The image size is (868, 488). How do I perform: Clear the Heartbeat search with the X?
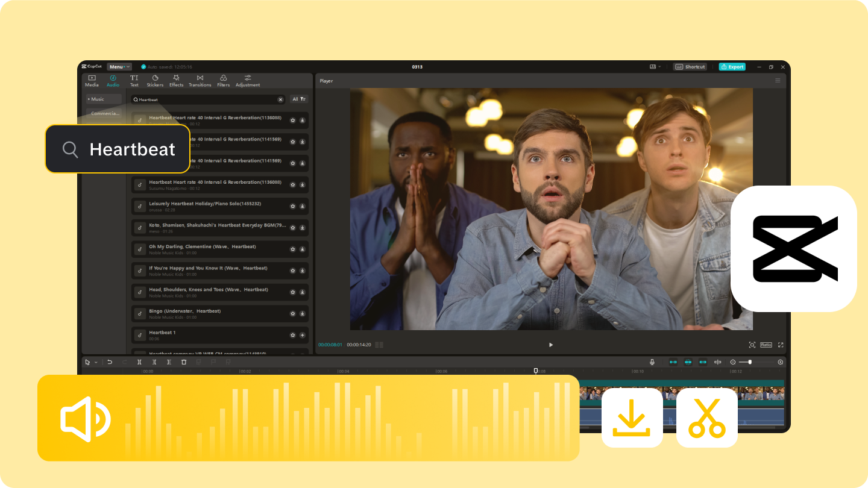click(280, 99)
